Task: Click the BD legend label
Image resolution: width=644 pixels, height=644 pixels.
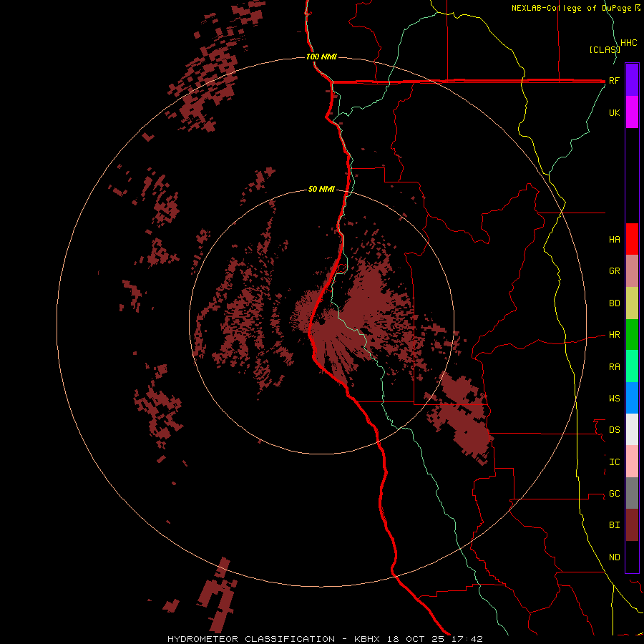Action: (614, 303)
